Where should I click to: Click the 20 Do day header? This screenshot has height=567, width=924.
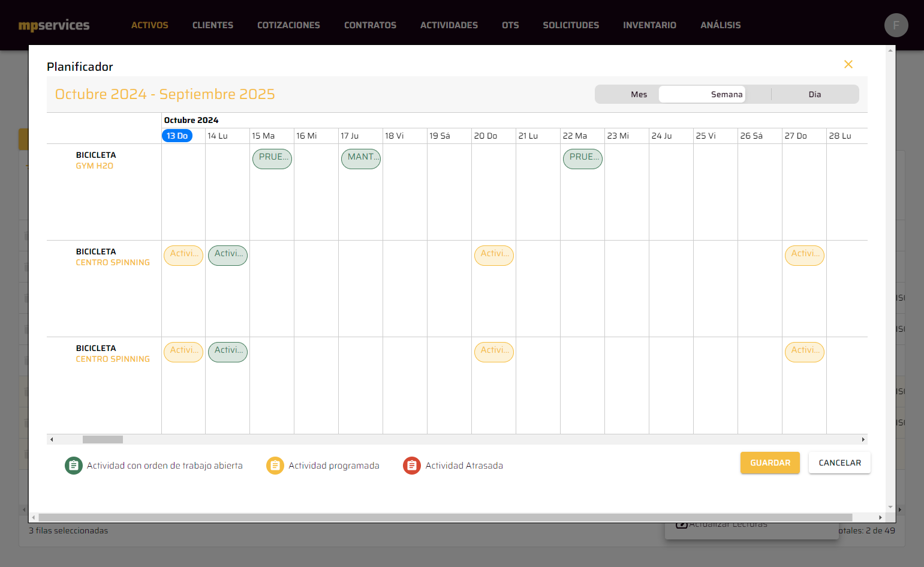(486, 136)
